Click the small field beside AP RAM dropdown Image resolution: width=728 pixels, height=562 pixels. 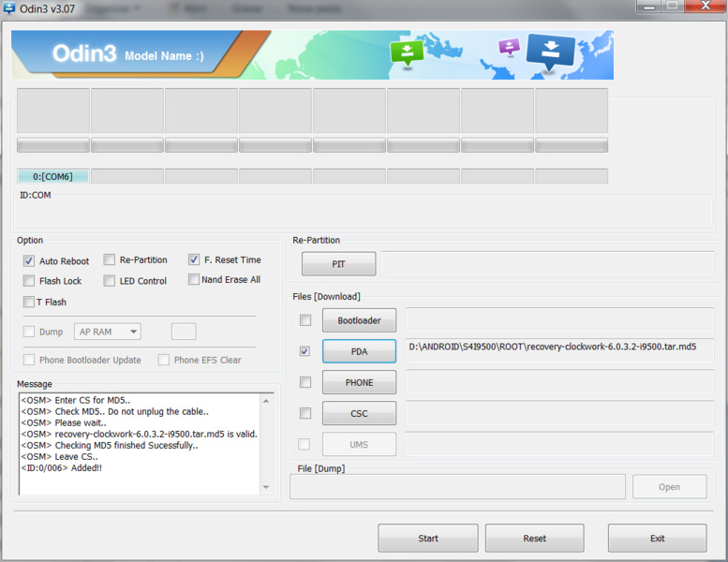[x=184, y=332]
